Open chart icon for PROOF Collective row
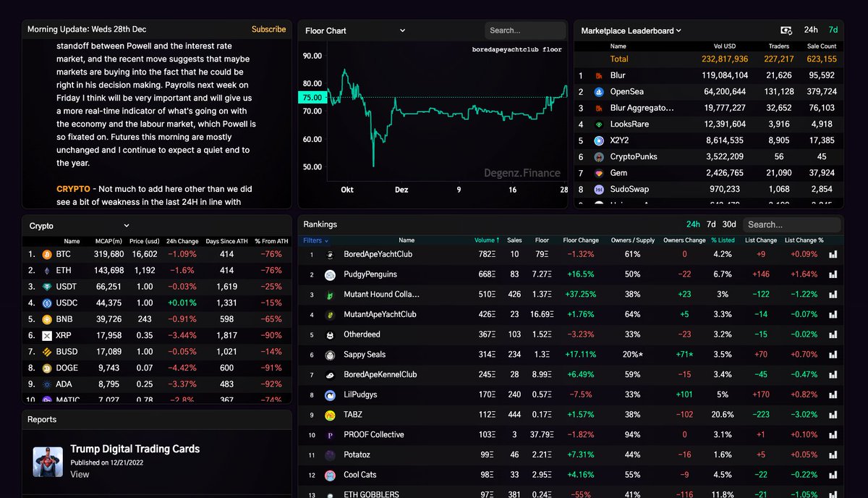This screenshot has width=868, height=498. (833, 434)
